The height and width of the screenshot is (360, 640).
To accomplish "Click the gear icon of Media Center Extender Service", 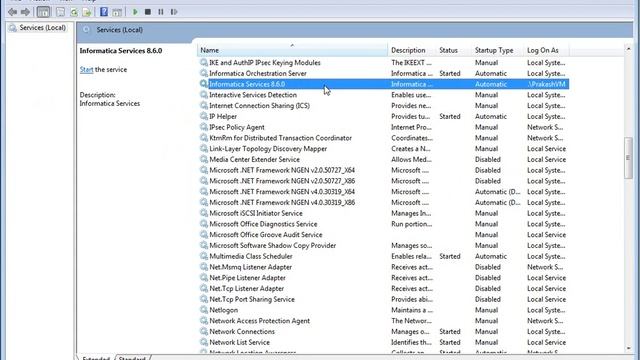I will point(204,159).
